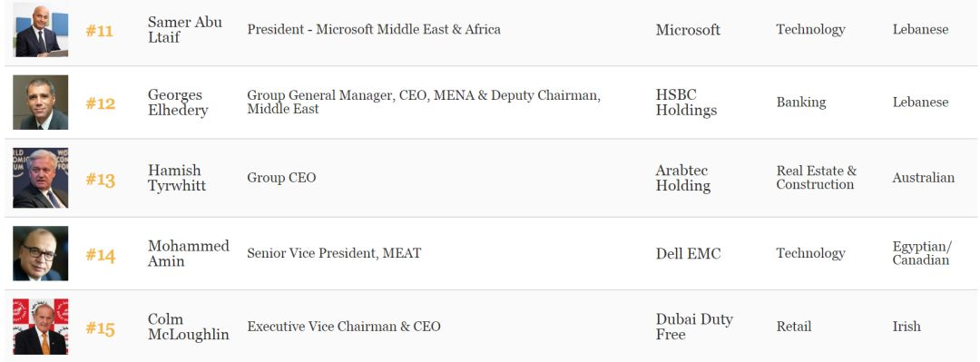Open the Samer Abu Ltaif name link
Screen dimensions: 980x362
coord(185,29)
